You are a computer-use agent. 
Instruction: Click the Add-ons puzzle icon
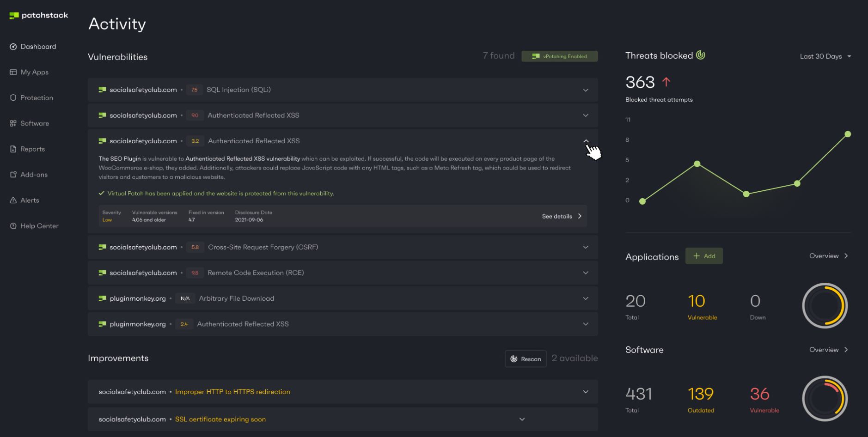13,175
